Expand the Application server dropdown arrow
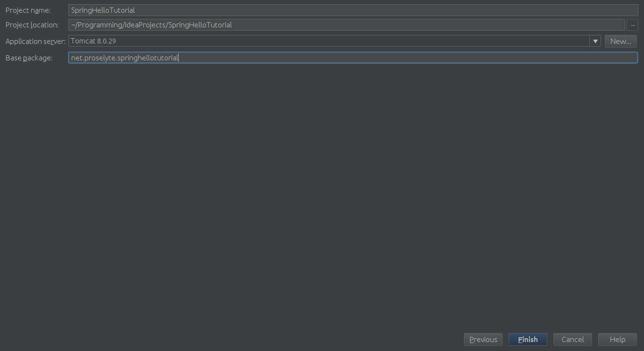 (x=595, y=41)
